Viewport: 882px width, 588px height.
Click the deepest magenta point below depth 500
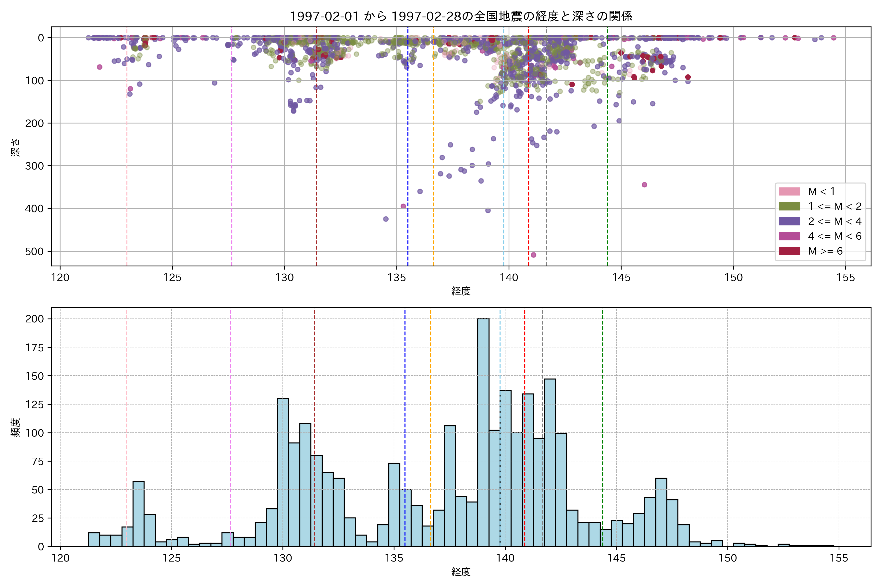[533, 255]
